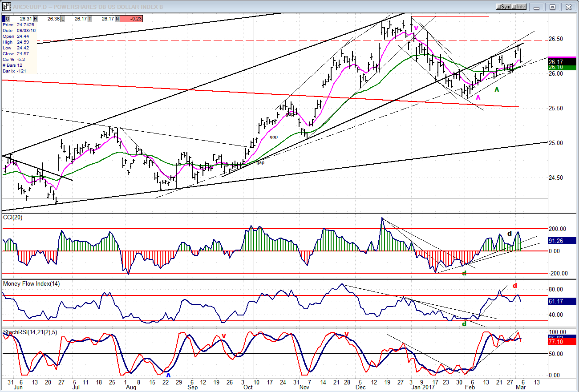Image resolution: width=579 pixels, height=392 pixels.
Task: Minimize the chart window
Action: click(538, 7)
